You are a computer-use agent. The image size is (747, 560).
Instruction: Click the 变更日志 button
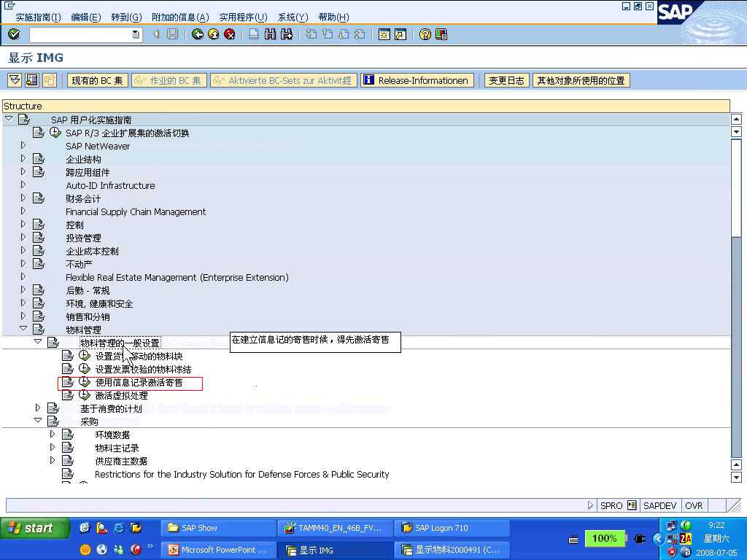click(506, 80)
